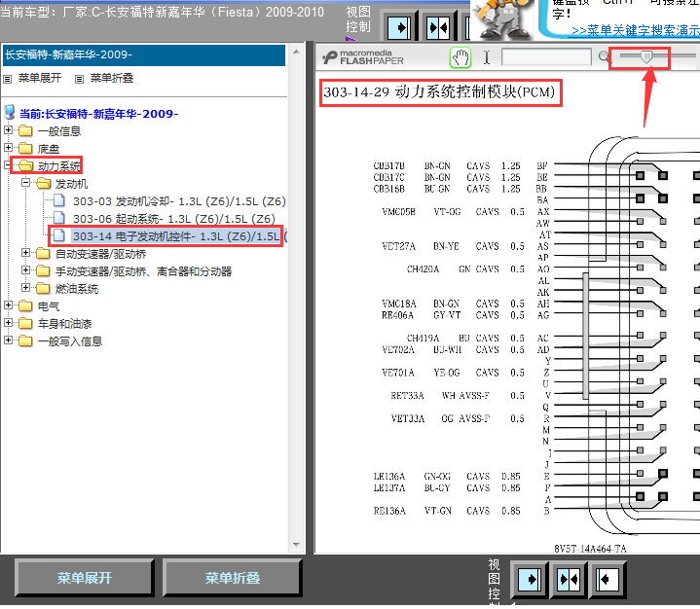Viewport: 700px width, 609px height.
Task: Click the top right-arrow view control button
Action: 399,28
